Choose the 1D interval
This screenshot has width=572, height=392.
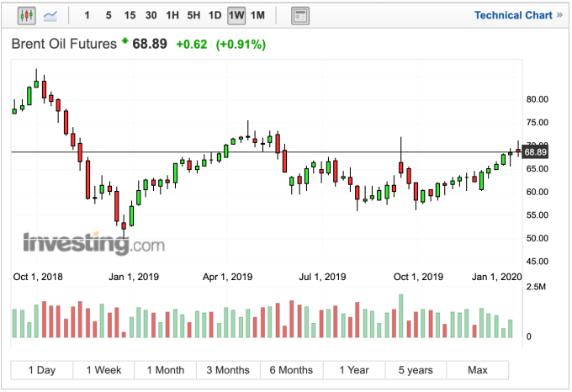214,15
